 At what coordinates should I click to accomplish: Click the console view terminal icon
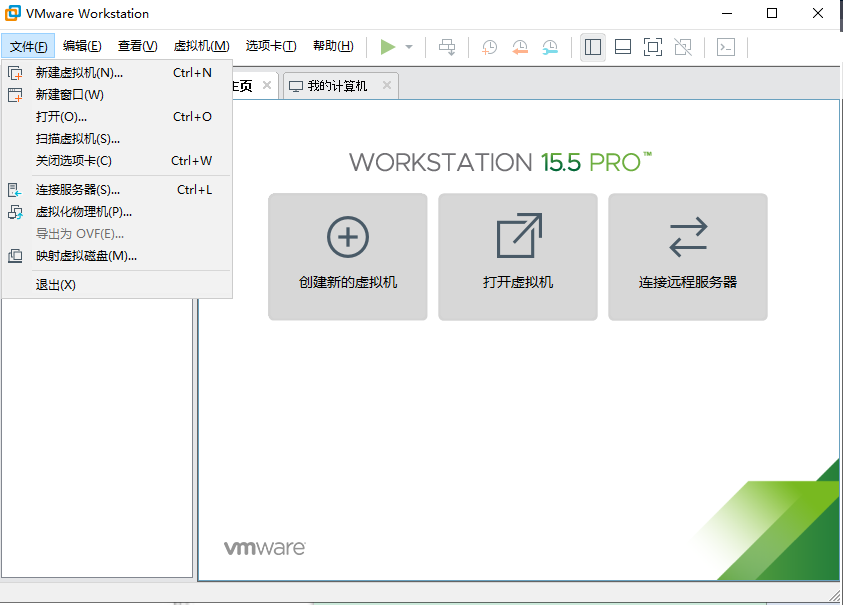(726, 47)
